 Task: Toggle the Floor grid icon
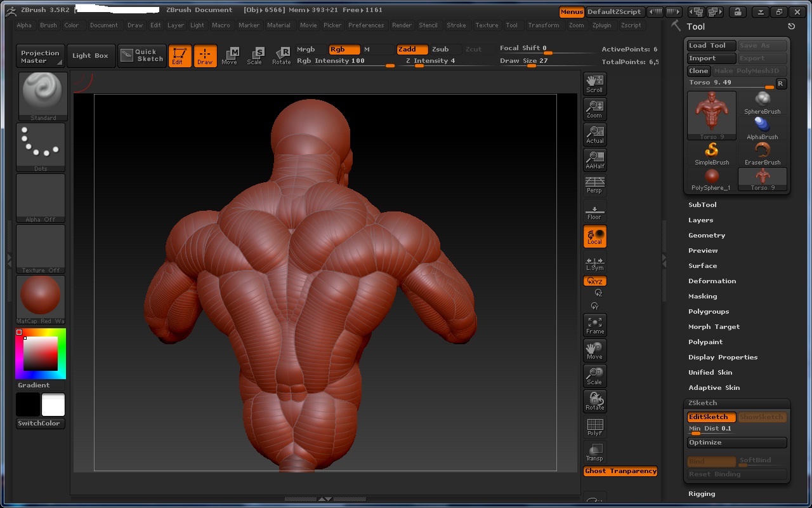(594, 210)
